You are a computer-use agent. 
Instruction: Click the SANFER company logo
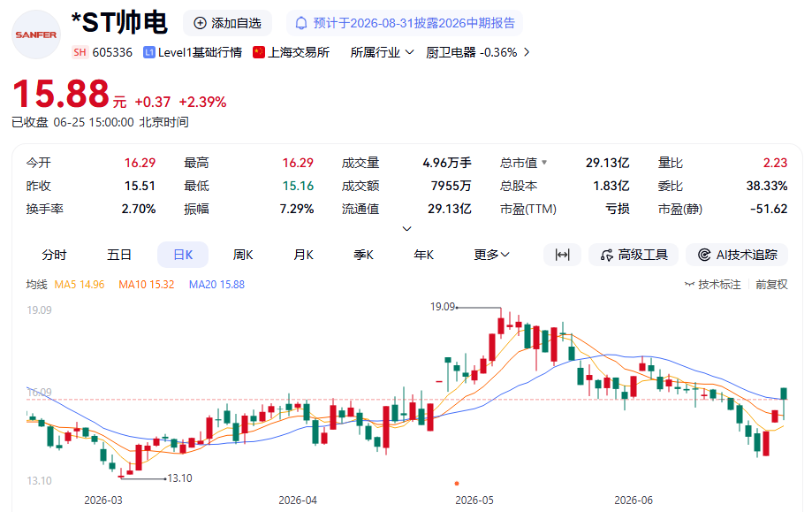pos(35,34)
